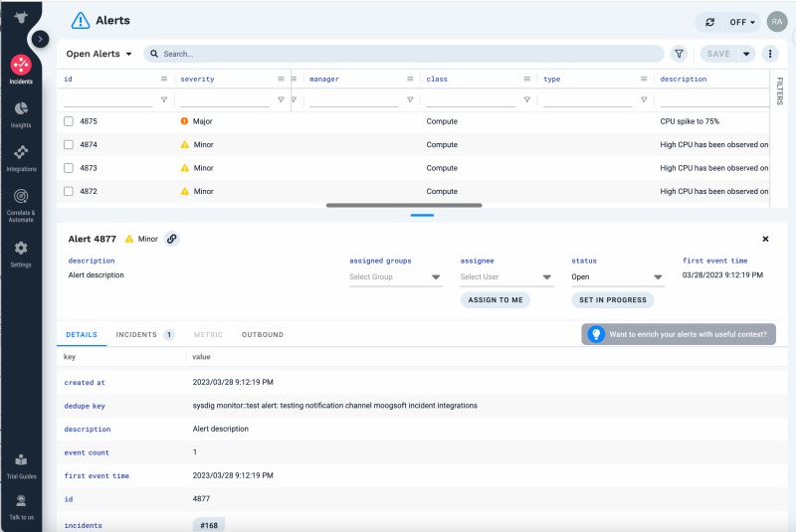Open the vertical FILTERS side panel

coord(780,91)
